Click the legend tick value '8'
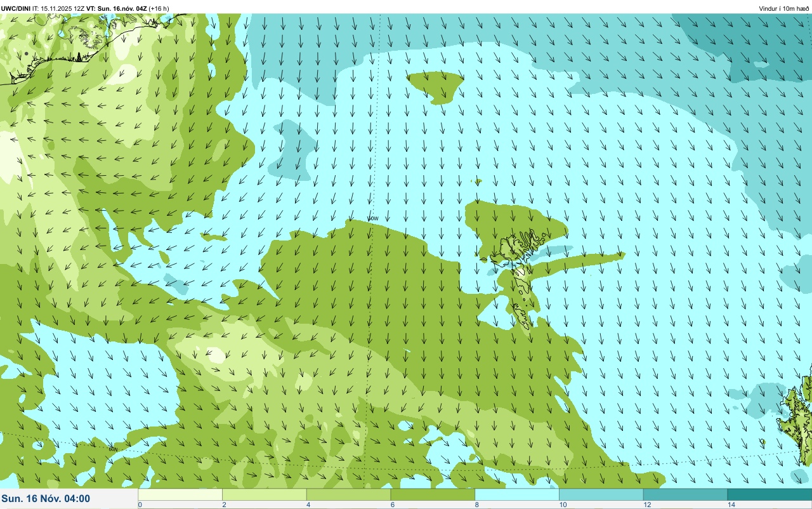The image size is (812, 509). click(x=476, y=505)
